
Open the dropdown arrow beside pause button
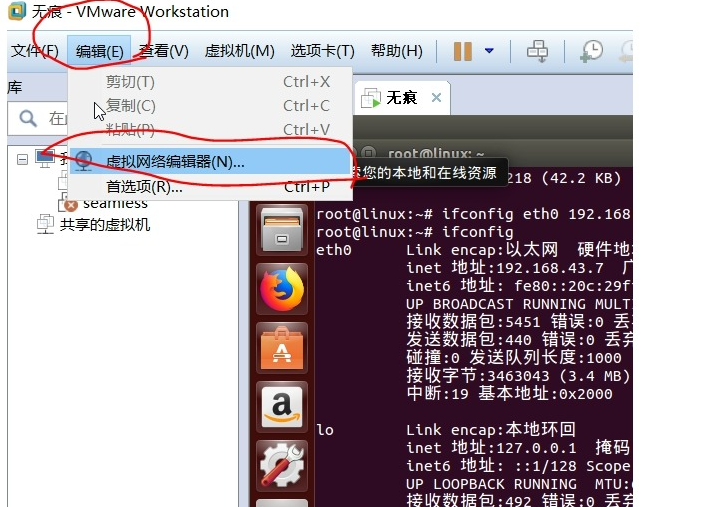(x=489, y=51)
